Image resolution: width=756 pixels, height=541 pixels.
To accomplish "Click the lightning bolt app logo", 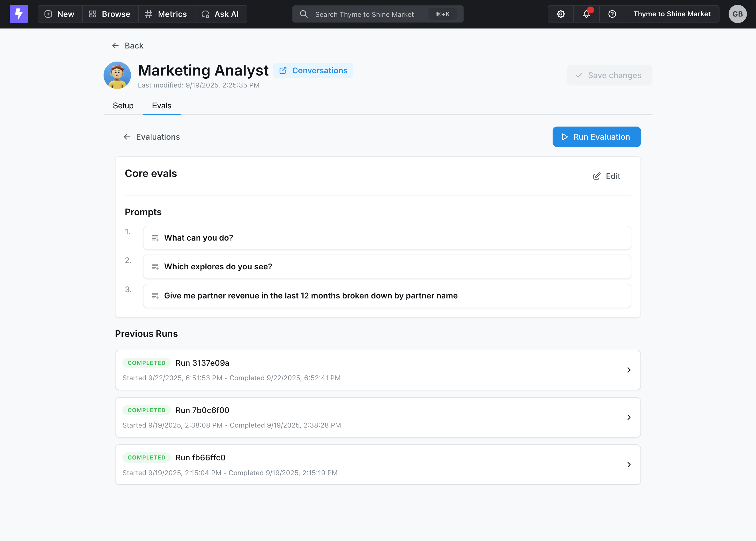I will 19,14.
